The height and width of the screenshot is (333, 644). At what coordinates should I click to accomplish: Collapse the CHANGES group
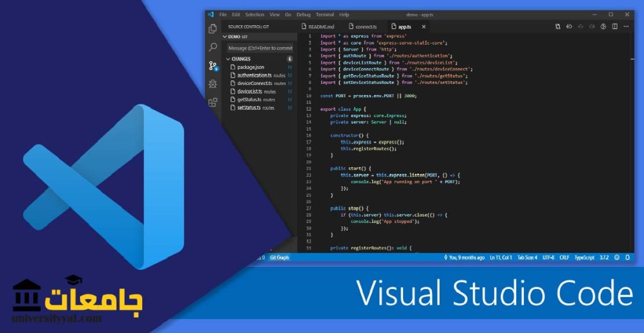228,59
